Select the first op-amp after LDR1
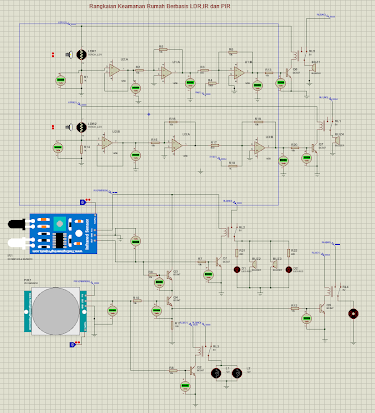375x413 pixels. [114, 70]
